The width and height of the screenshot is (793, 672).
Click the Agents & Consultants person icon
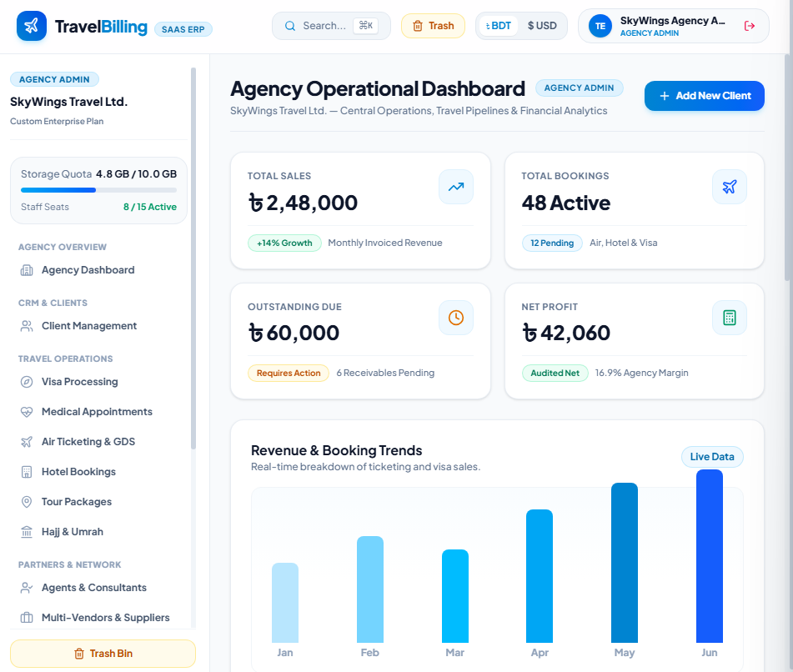(x=27, y=588)
